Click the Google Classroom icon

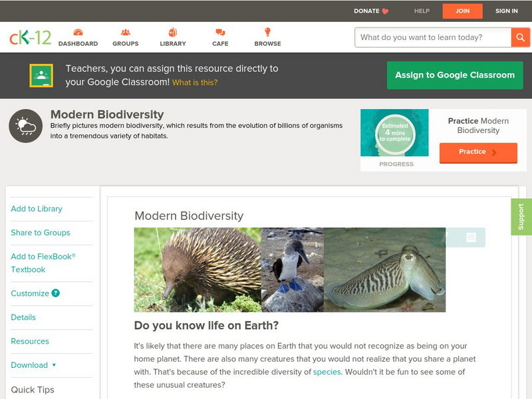[x=41, y=75]
